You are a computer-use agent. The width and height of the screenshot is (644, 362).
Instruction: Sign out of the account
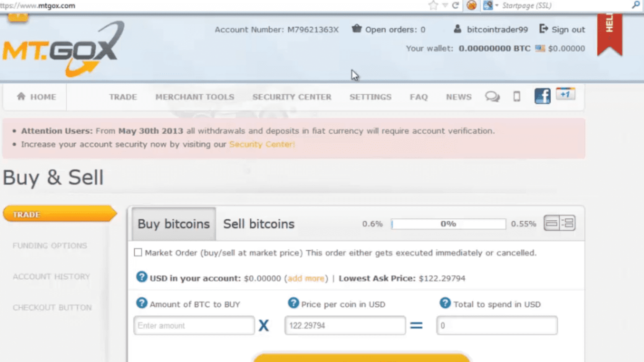tap(562, 29)
